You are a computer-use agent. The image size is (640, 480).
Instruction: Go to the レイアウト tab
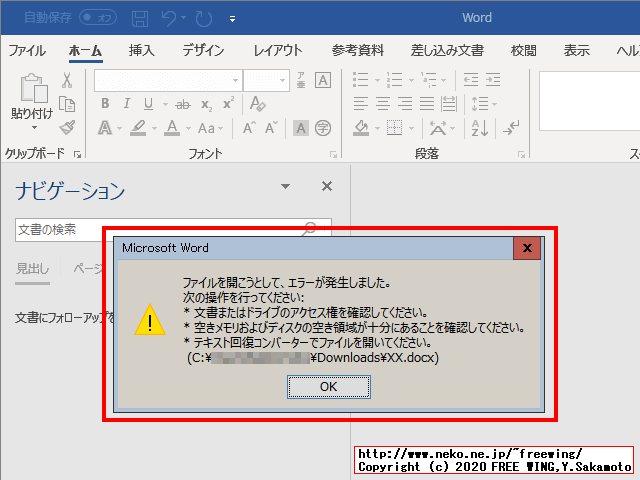point(278,51)
